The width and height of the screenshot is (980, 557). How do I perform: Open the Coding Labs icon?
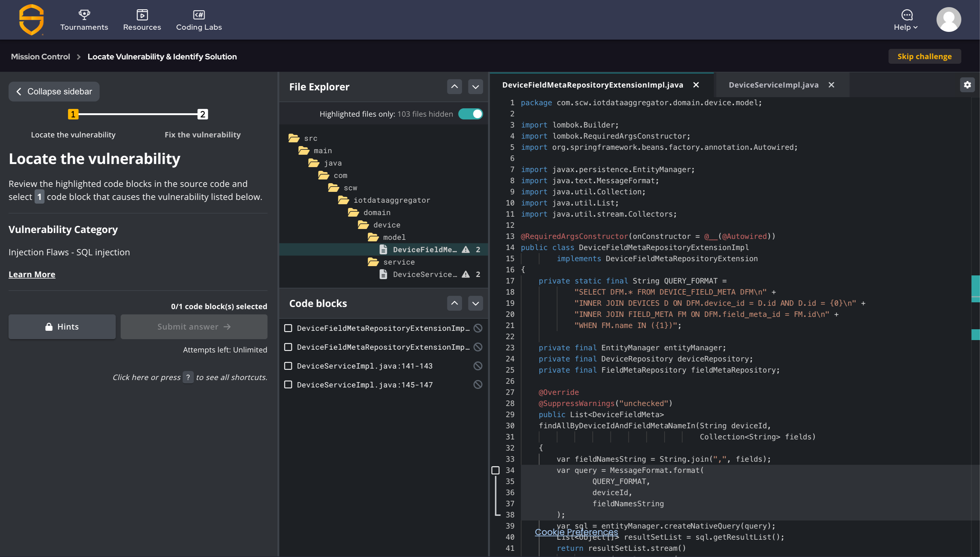pos(199,15)
